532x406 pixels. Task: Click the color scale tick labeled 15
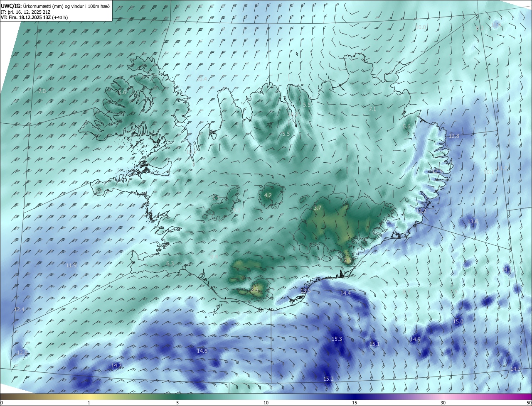(355, 403)
